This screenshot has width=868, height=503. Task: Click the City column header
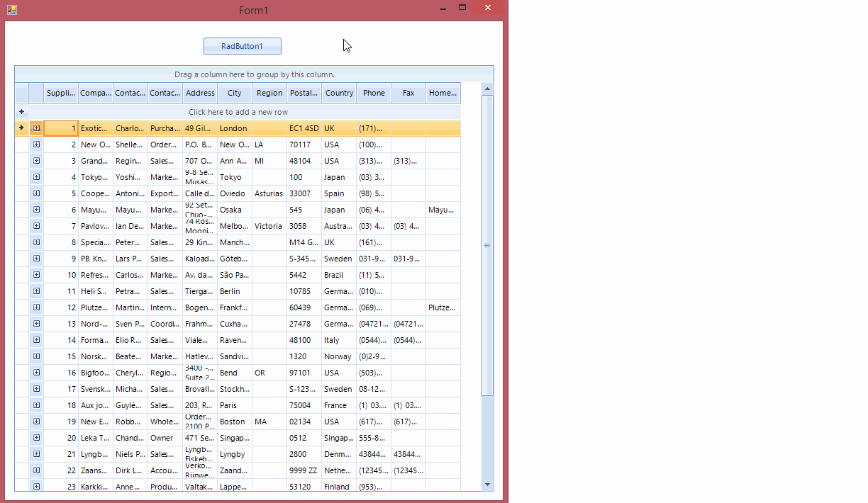[x=235, y=93]
